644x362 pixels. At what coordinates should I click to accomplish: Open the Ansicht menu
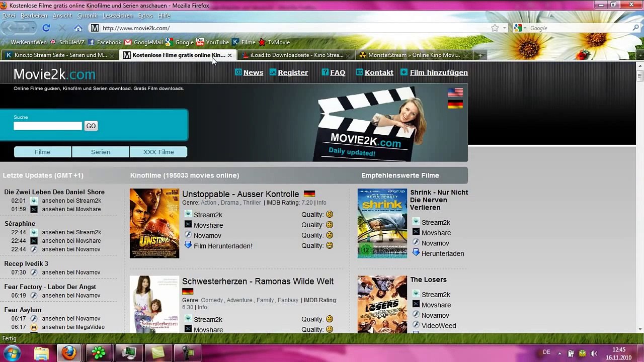tap(62, 16)
